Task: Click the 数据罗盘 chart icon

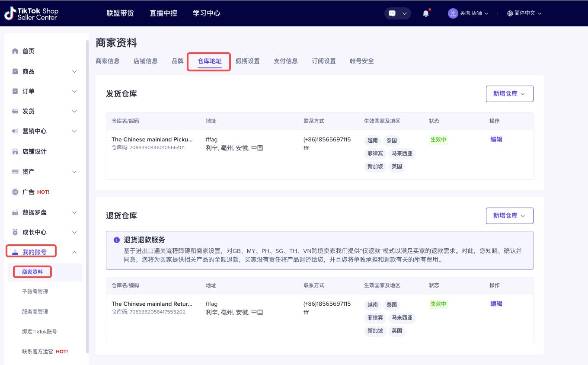Action: pyautogui.click(x=15, y=212)
